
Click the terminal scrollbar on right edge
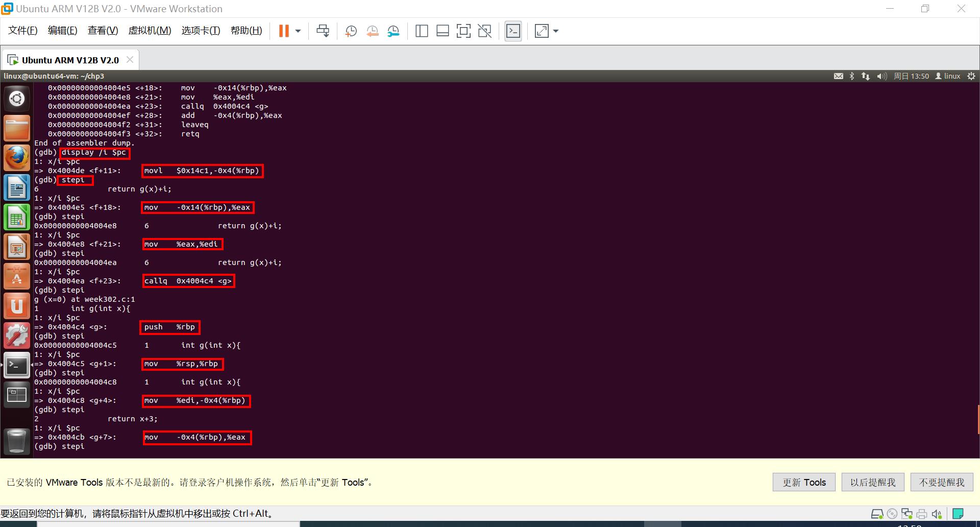[x=978, y=419]
